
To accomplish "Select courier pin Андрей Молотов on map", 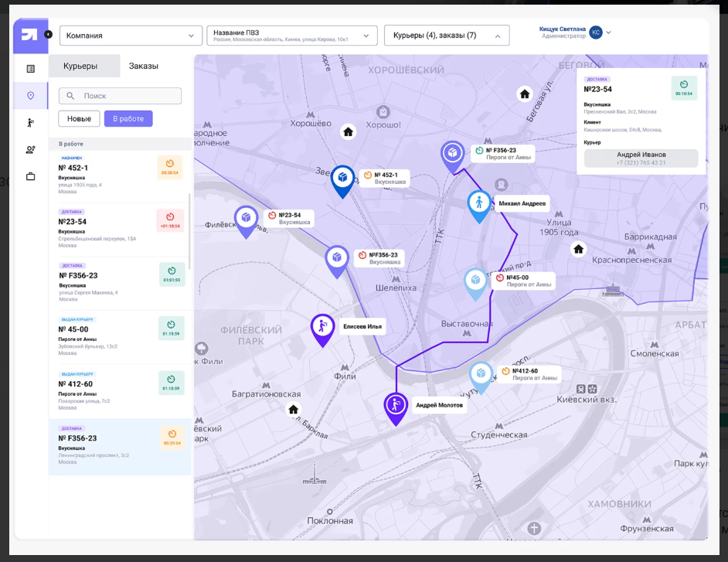I will pyautogui.click(x=396, y=408).
